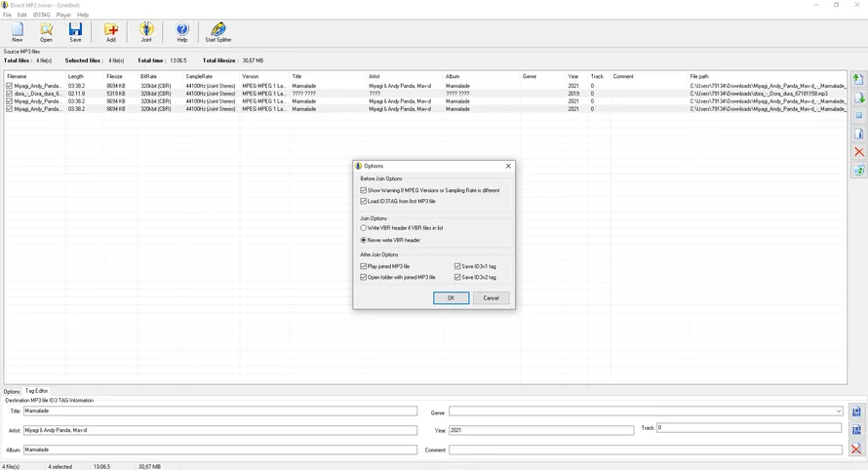Viewport: 868px width, 470px height.
Task: Click the 2019 year cell
Action: point(572,94)
